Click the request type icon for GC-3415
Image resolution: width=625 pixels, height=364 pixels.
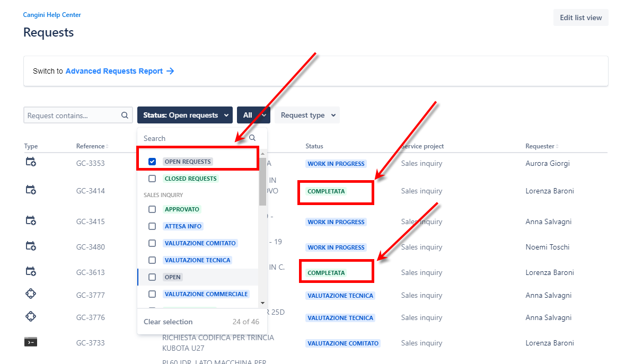tap(31, 220)
